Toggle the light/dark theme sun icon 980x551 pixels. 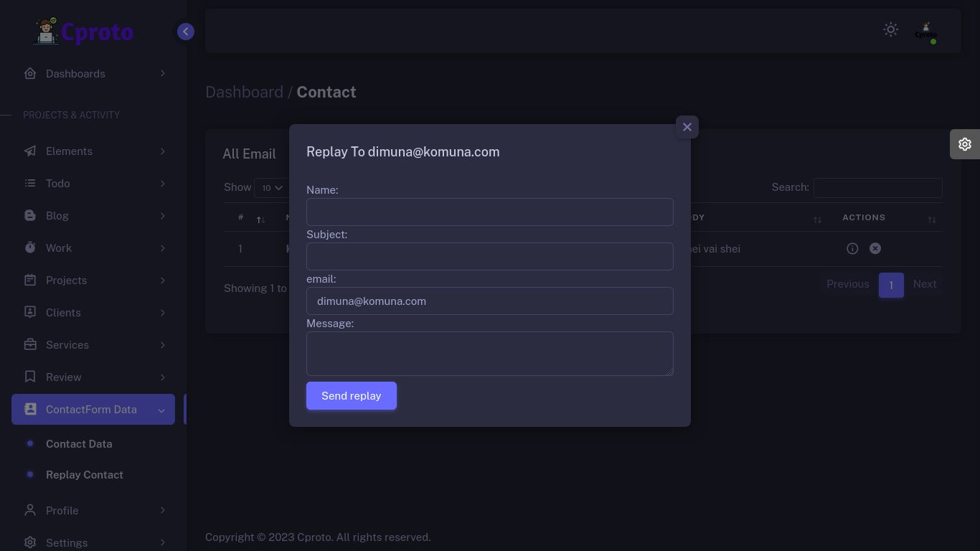(x=890, y=29)
